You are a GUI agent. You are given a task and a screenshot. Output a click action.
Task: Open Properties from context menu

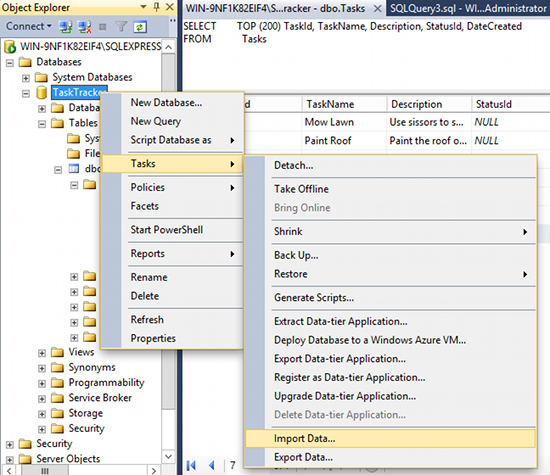pyautogui.click(x=172, y=339)
